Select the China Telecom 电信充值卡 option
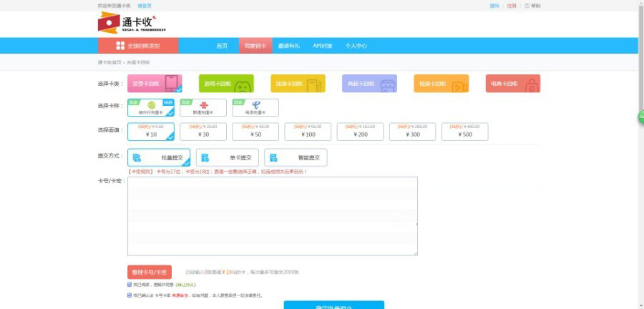The image size is (644, 309). point(255,108)
